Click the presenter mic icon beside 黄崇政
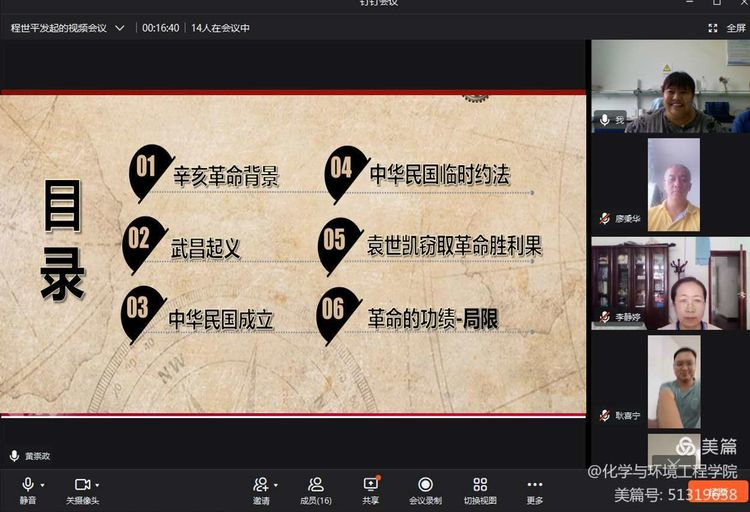 point(14,456)
